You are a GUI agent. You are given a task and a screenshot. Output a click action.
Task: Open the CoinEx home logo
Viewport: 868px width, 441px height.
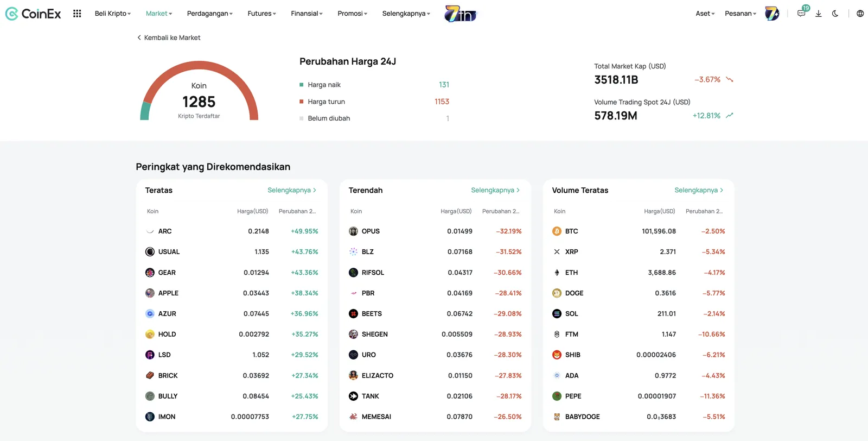click(x=33, y=14)
